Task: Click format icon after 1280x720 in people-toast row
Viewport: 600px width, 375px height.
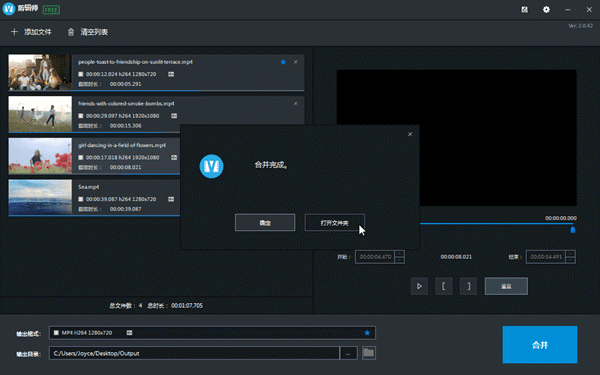Action: tap(171, 74)
